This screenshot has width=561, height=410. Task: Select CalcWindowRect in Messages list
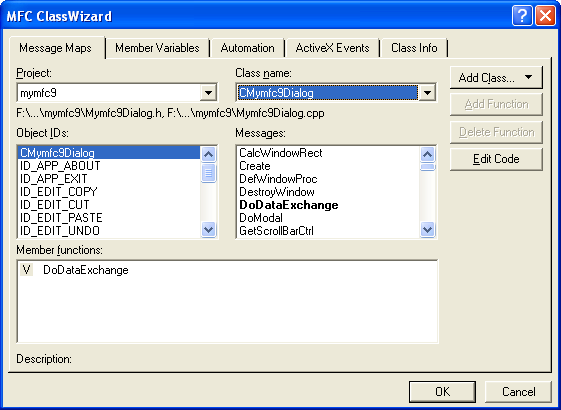(x=328, y=153)
